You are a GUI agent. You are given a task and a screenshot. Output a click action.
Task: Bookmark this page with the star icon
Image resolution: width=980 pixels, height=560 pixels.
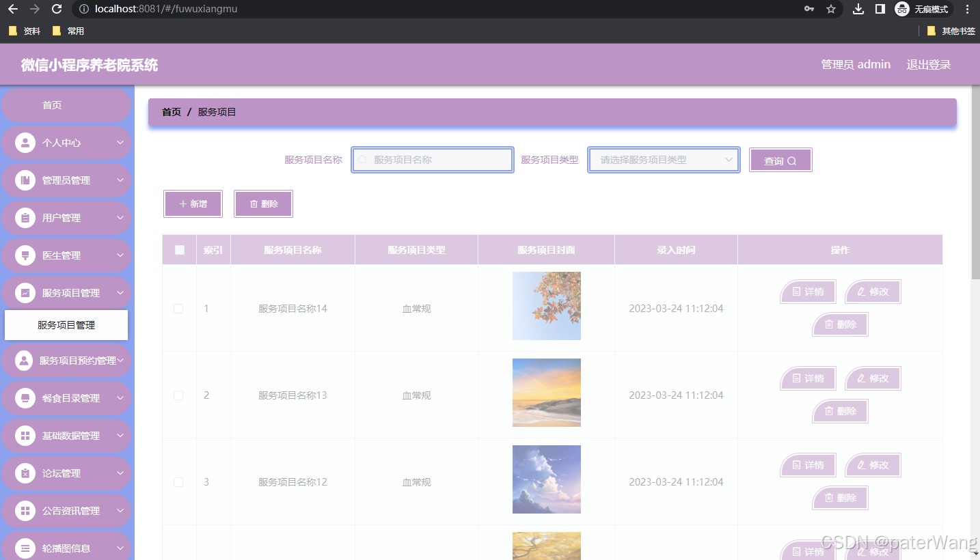(x=831, y=9)
